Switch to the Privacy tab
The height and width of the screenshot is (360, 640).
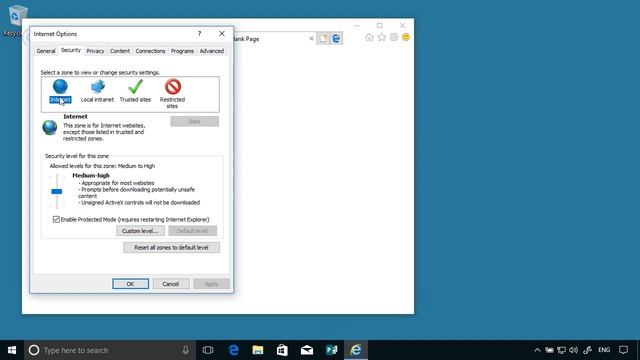tap(95, 51)
